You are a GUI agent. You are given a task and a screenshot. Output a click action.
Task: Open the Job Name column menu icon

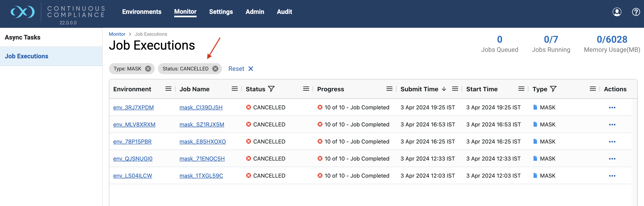click(x=235, y=89)
